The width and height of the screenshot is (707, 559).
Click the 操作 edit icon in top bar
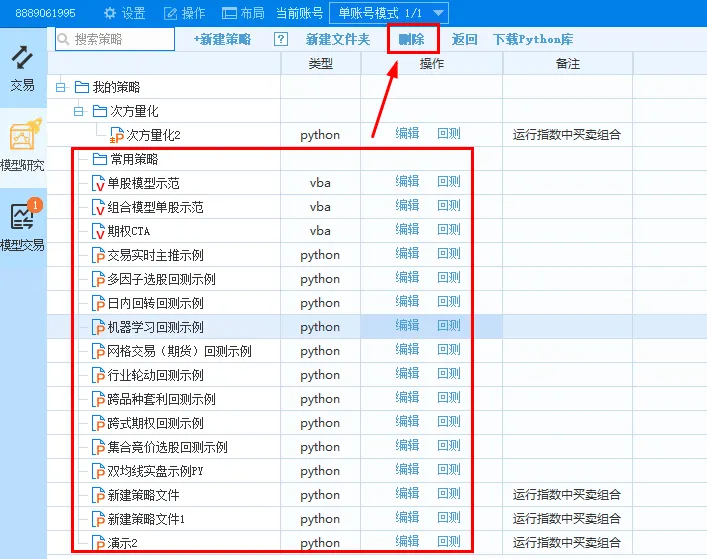[x=171, y=13]
